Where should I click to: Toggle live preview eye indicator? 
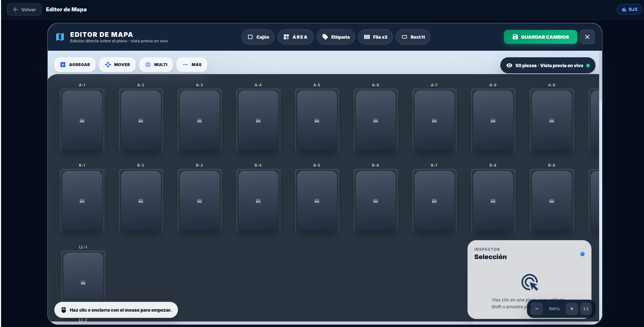click(x=509, y=66)
